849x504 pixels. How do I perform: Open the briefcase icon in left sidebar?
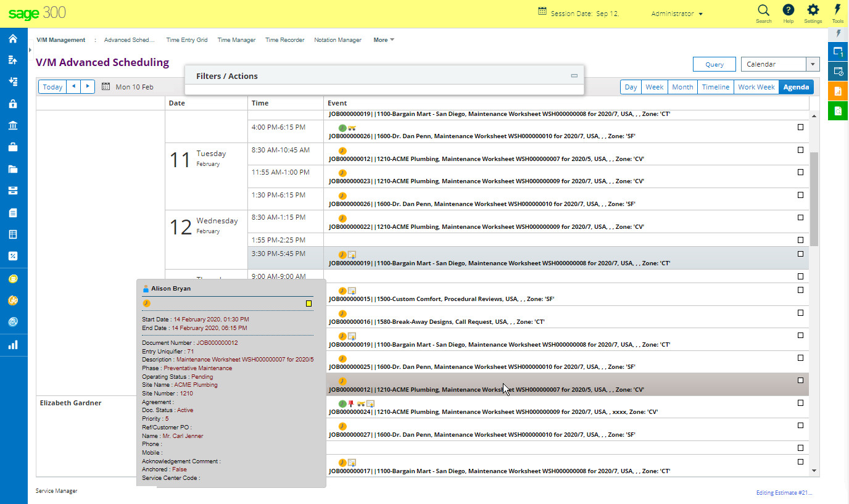click(x=13, y=147)
